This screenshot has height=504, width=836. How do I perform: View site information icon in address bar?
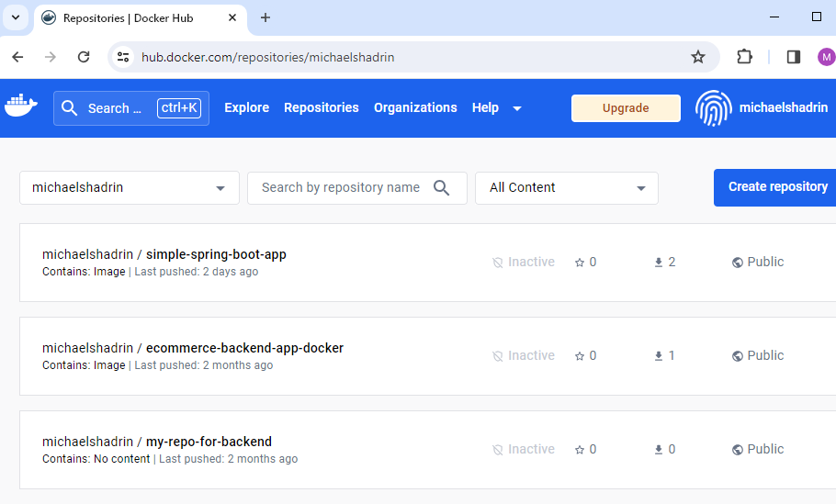pyautogui.click(x=123, y=57)
